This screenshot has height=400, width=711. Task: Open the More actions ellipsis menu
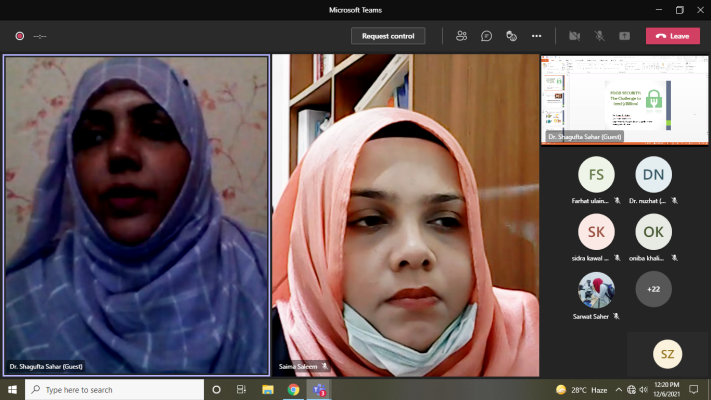point(536,36)
